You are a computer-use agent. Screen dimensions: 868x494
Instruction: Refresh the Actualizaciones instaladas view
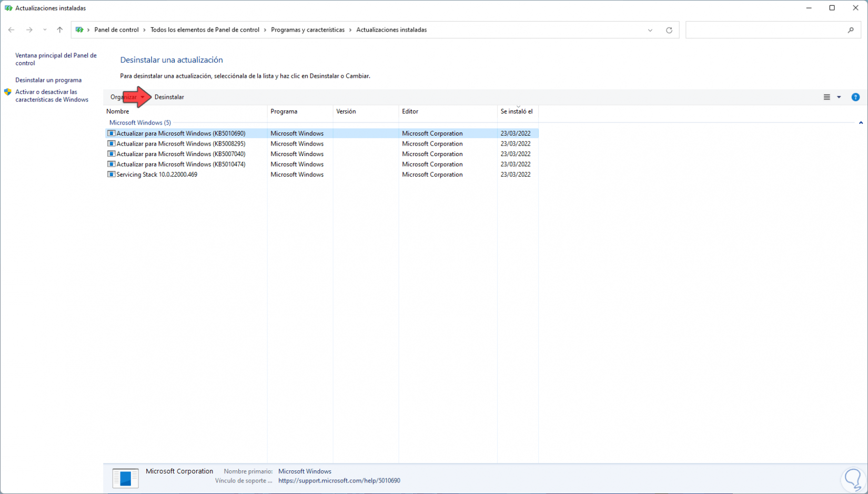point(669,30)
